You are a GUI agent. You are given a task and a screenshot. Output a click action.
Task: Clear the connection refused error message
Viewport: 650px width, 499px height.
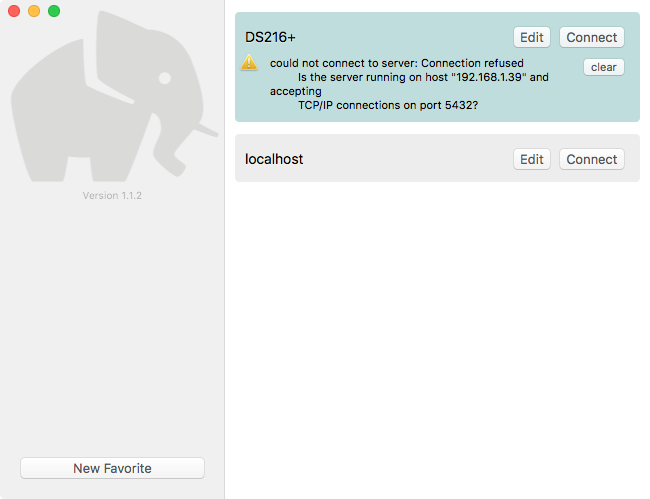[604, 67]
